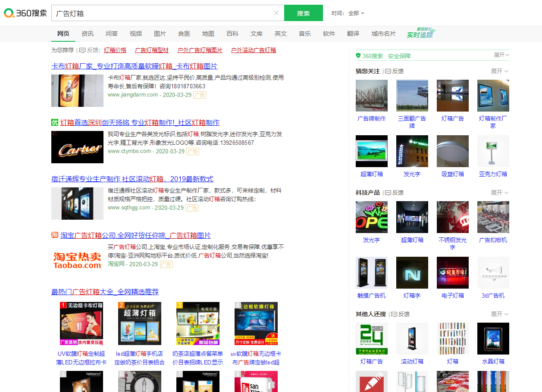542x392 pixels.
Task: Click the 广告扣板机 thumbnail
Action: (x=493, y=217)
